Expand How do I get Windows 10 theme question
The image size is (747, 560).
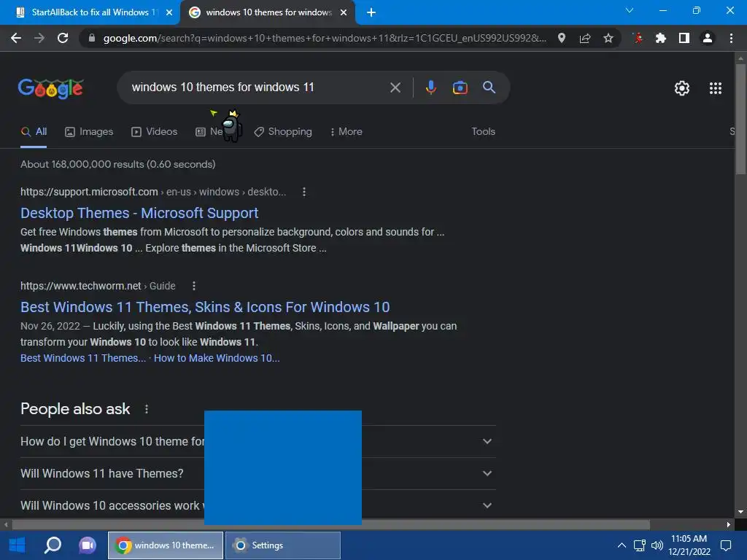pyautogui.click(x=258, y=441)
